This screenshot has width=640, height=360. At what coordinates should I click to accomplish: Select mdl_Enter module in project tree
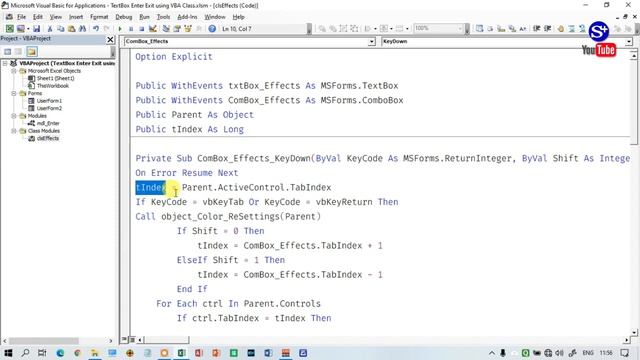[x=48, y=123]
